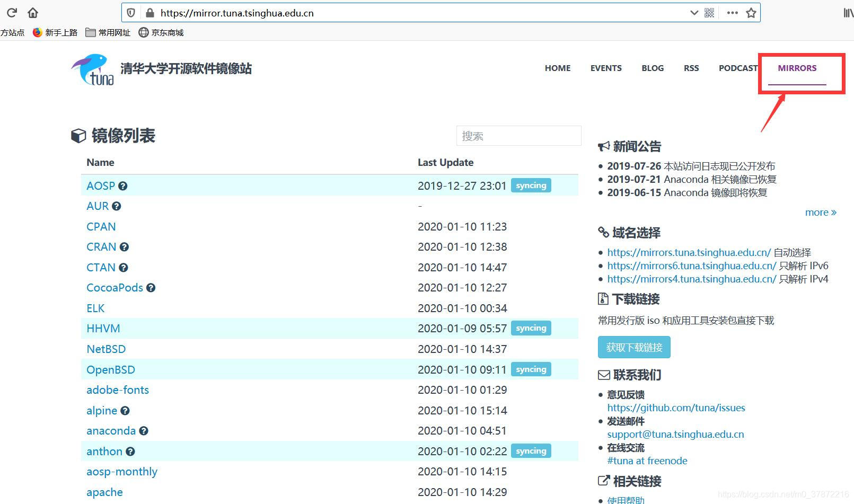Click the megaphone icon beside 新闻公告
Viewport: 854px width, 504px height.
tap(604, 146)
